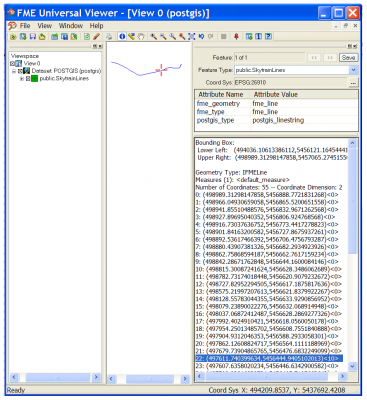
Task: Click the Add Dataset toolbar icon
Action: (23, 37)
